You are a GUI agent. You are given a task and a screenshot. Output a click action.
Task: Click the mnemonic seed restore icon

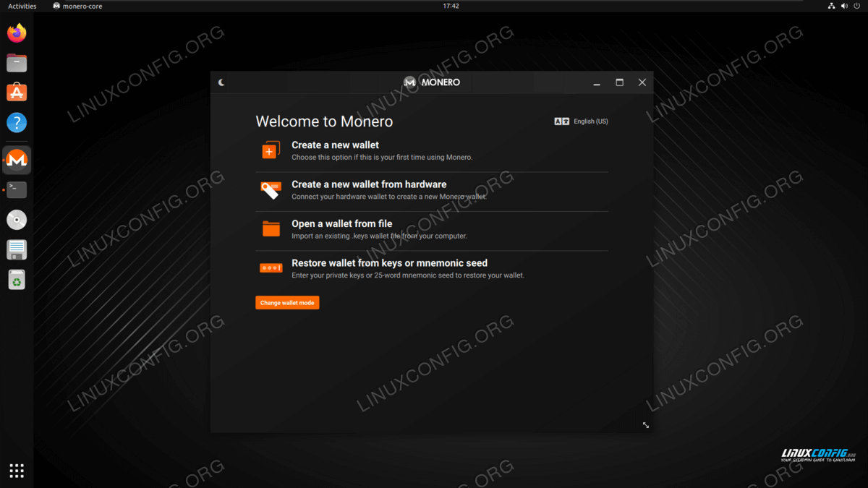(x=271, y=268)
